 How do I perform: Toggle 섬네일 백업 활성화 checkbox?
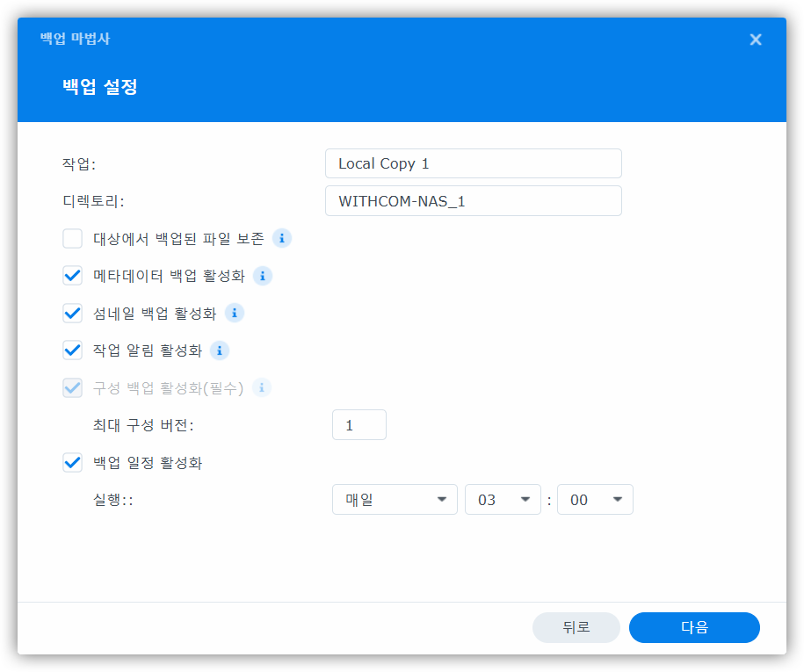[x=73, y=314]
